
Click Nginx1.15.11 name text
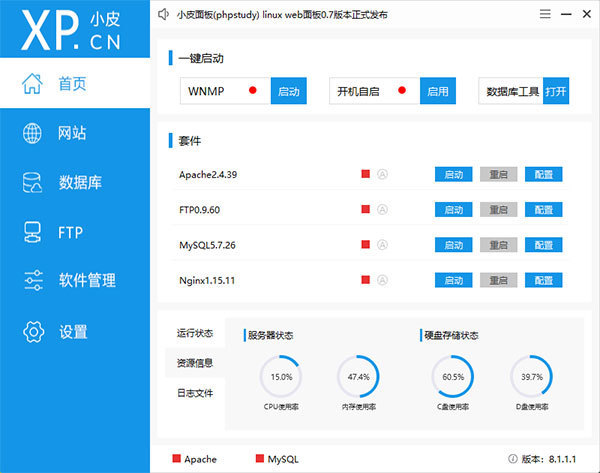point(207,281)
